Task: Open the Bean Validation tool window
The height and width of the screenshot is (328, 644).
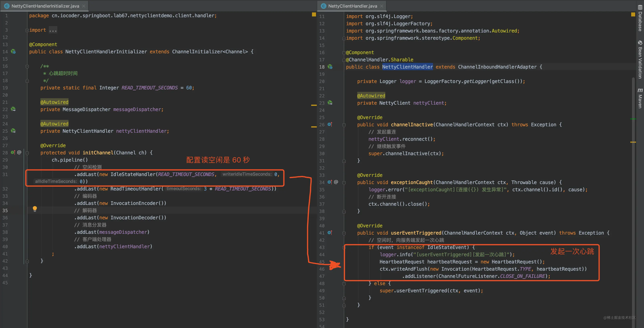Action: [x=640, y=60]
